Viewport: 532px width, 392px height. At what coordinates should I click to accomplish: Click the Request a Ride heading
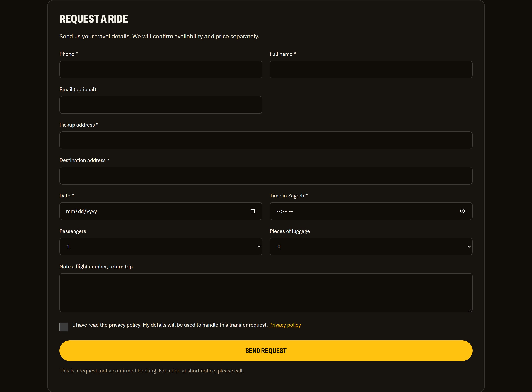pyautogui.click(x=94, y=19)
